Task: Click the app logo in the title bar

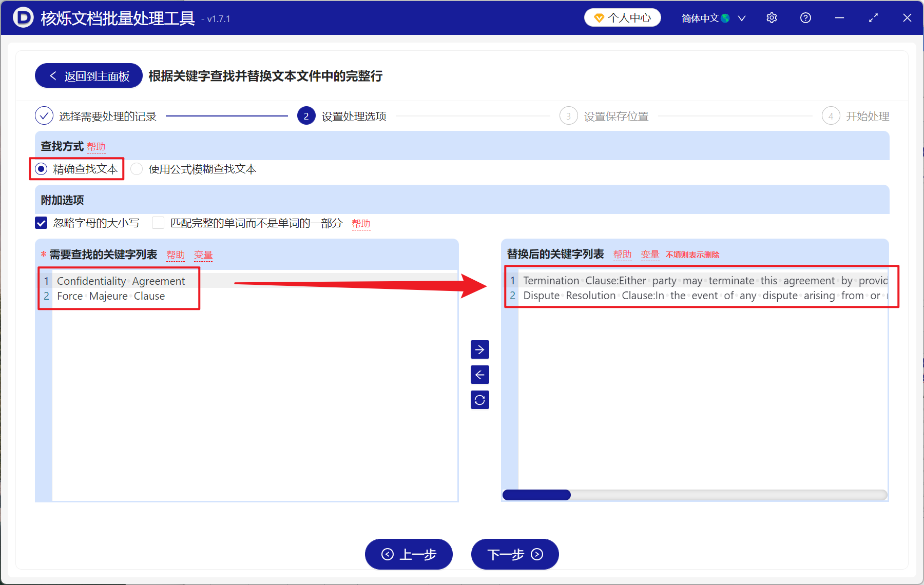Action: [23, 17]
